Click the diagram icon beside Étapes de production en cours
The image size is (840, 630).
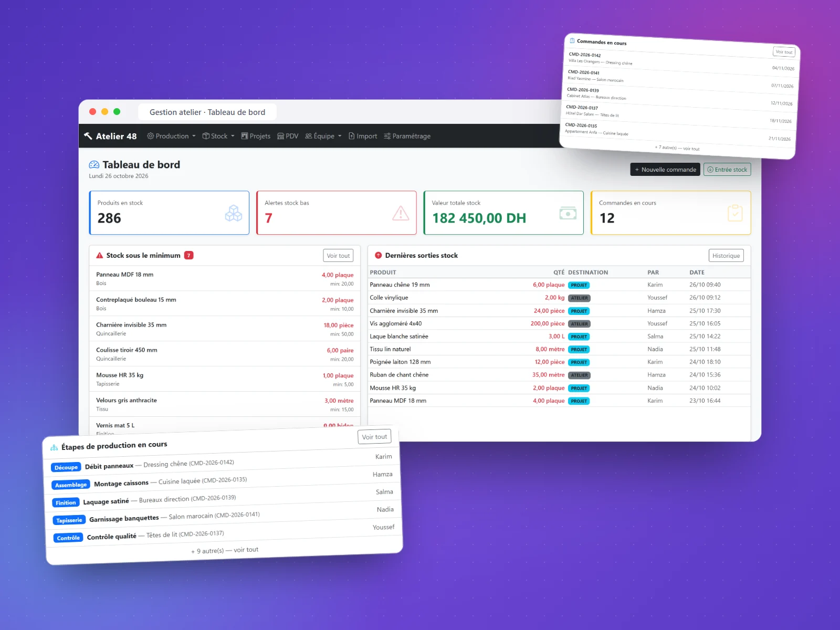tap(54, 448)
